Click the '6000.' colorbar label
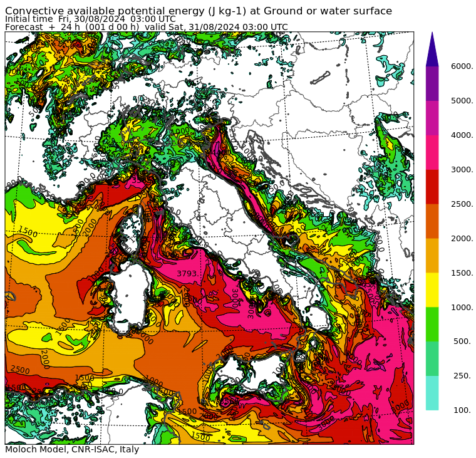This screenshot has width=476, height=458. pos(462,66)
